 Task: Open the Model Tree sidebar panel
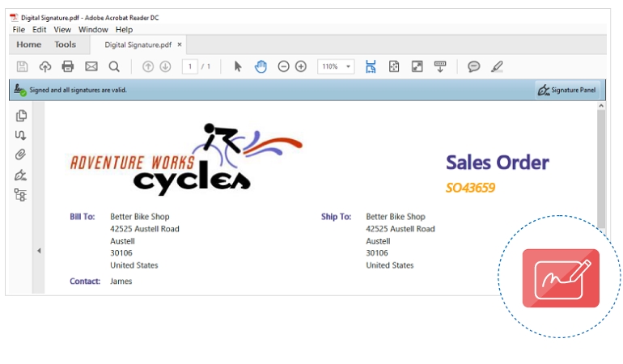[x=21, y=194]
